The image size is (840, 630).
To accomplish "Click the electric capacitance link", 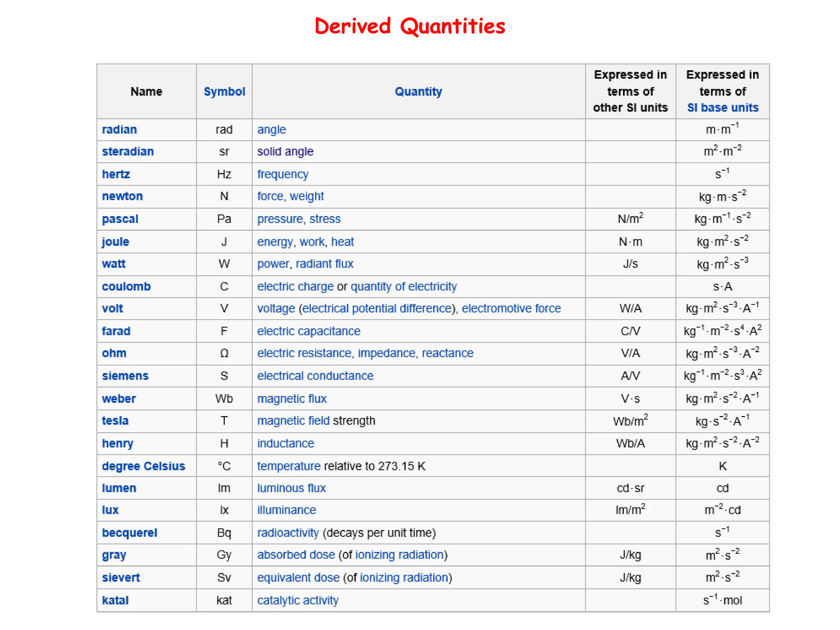I will click(x=309, y=331).
